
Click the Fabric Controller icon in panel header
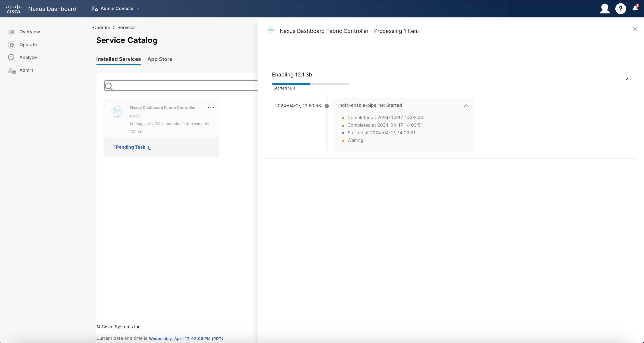point(271,30)
